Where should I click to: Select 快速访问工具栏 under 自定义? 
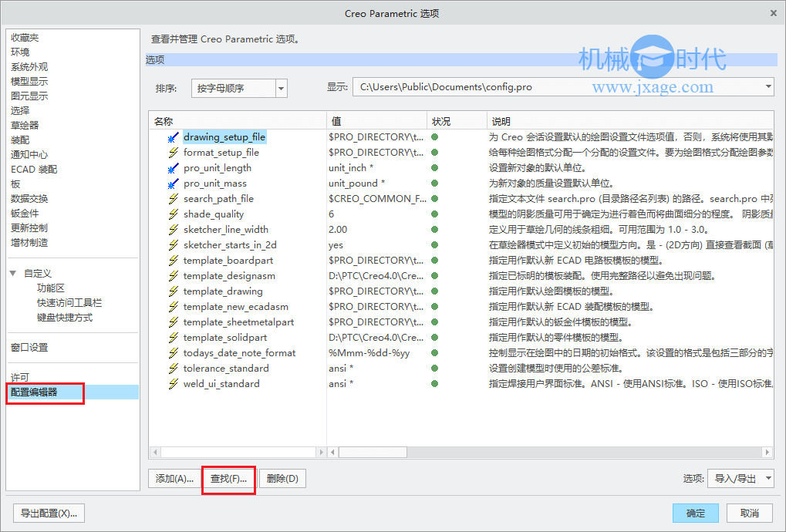click(x=69, y=302)
